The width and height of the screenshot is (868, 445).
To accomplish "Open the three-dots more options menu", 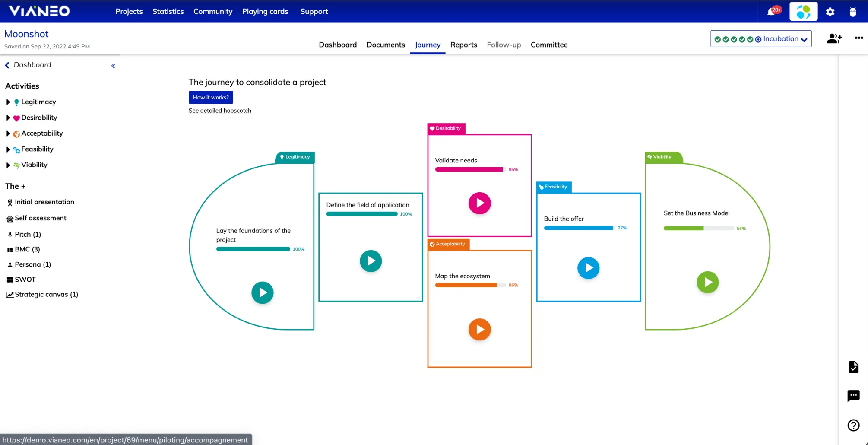I will [859, 38].
